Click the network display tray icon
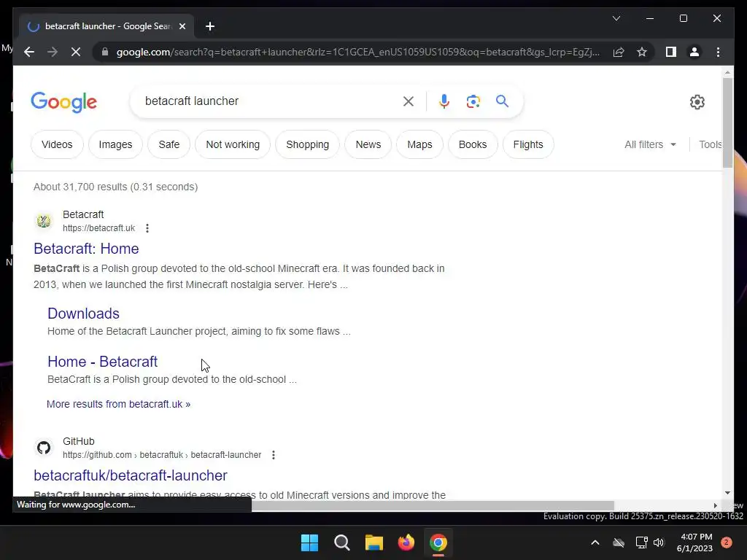 (641, 542)
